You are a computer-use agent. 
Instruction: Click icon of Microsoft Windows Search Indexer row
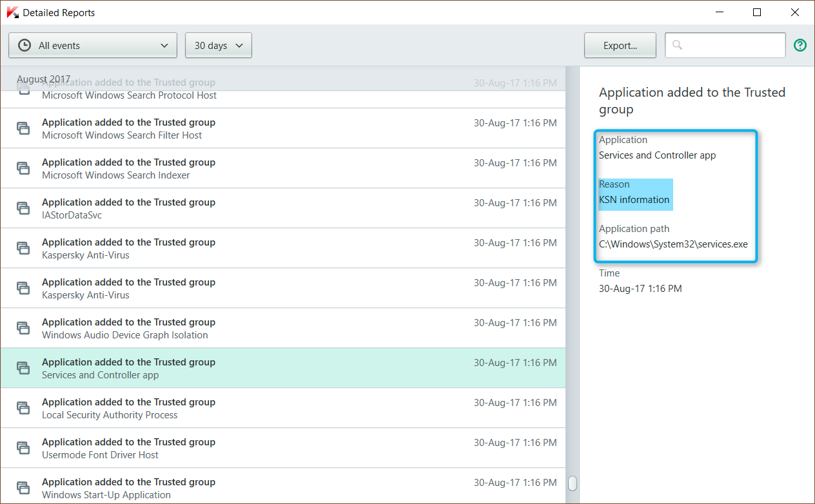pyautogui.click(x=23, y=168)
